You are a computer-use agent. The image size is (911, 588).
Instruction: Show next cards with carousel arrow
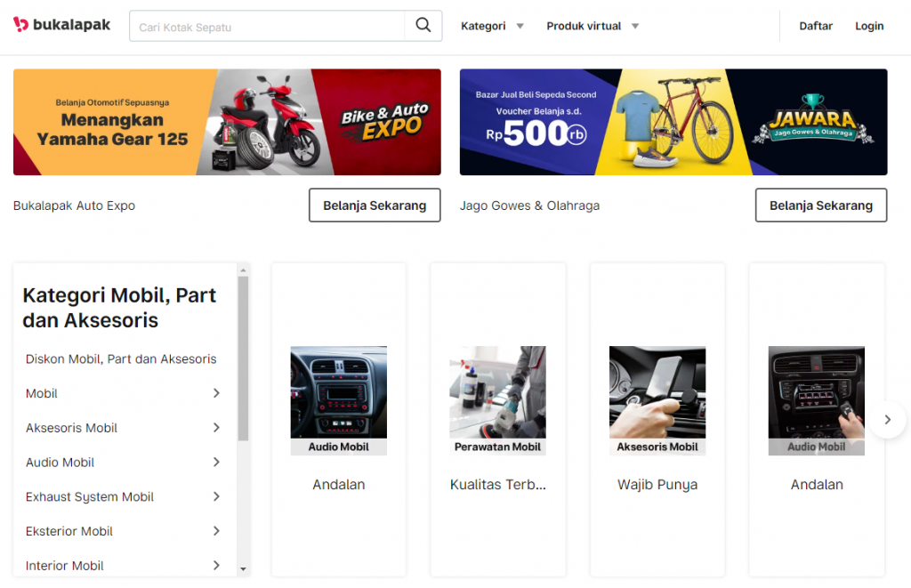[x=887, y=420]
